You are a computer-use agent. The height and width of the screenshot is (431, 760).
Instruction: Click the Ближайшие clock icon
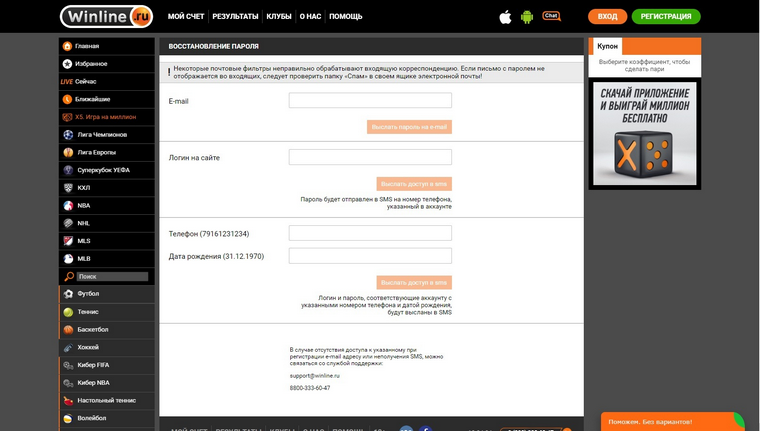67,99
